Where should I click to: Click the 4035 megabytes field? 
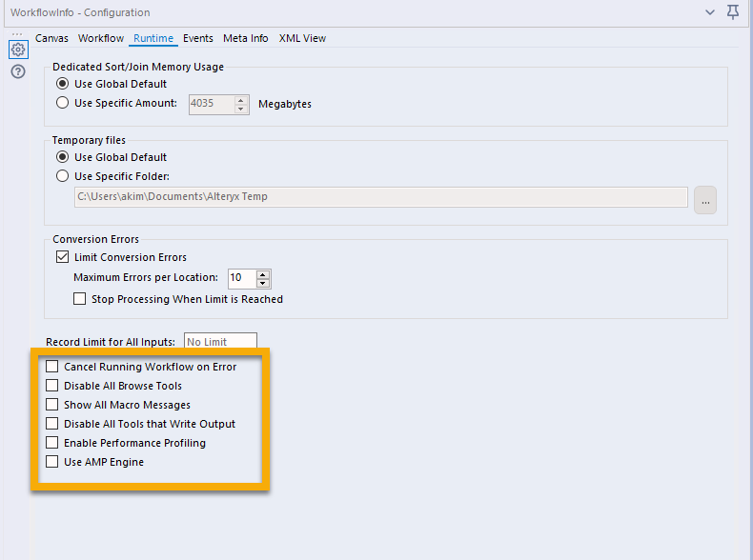212,104
